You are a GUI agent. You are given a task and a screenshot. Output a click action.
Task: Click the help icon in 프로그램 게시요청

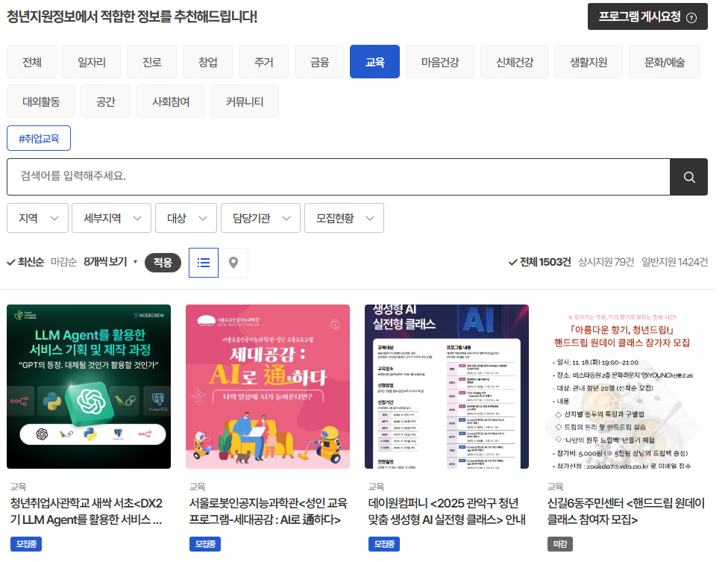click(691, 17)
